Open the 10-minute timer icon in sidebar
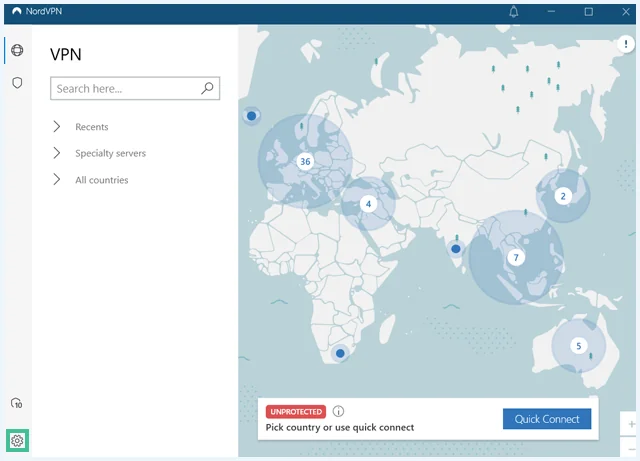 [x=17, y=403]
